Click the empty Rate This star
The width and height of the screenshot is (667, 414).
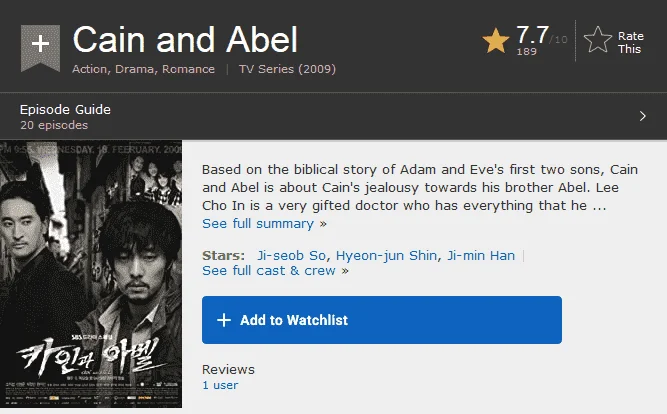click(598, 40)
